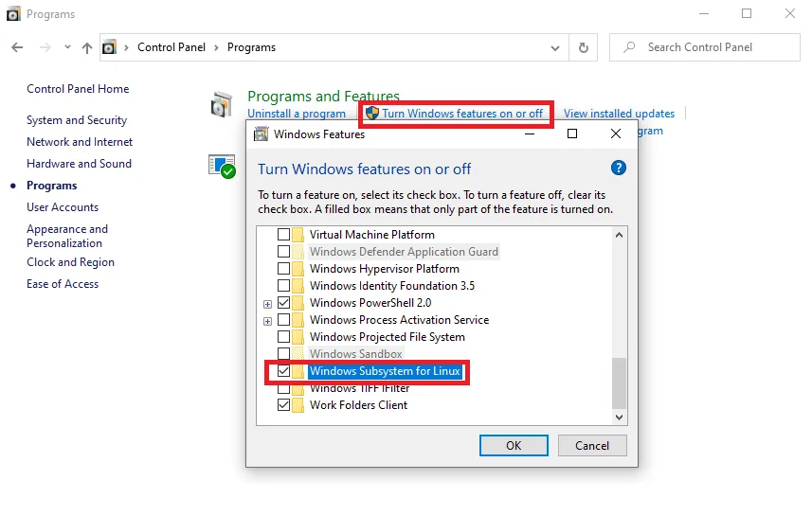Screen dimensions: 812x516
Task: Check Windows Process Activation Service
Action: [x=283, y=320]
